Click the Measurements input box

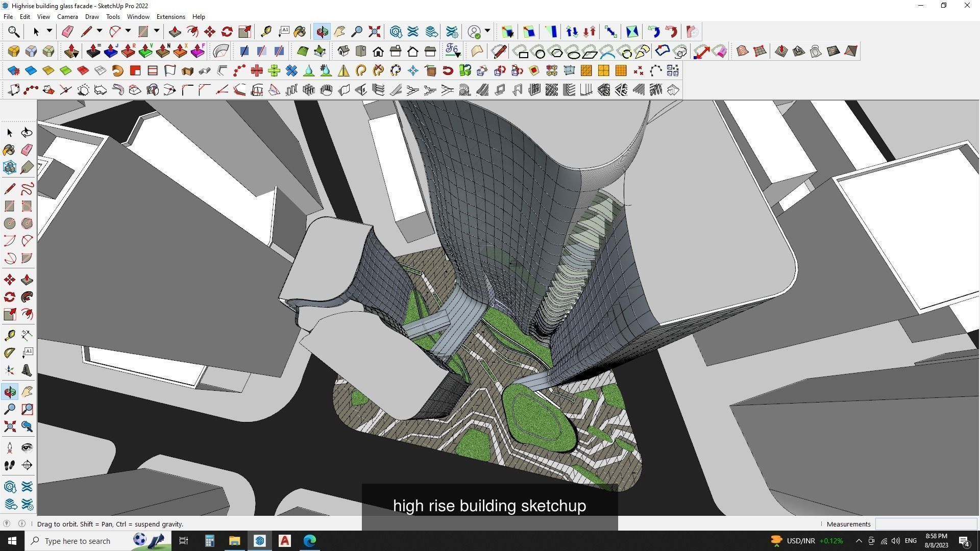tap(926, 524)
